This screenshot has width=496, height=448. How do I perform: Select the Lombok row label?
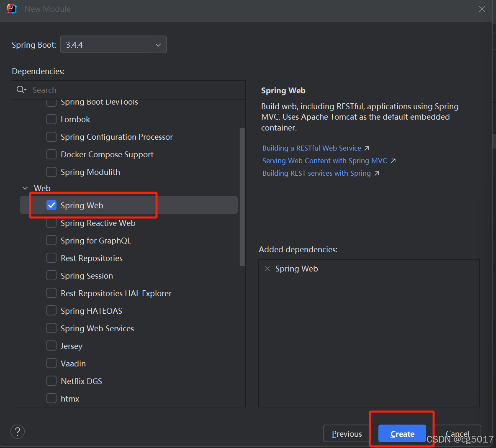click(75, 120)
